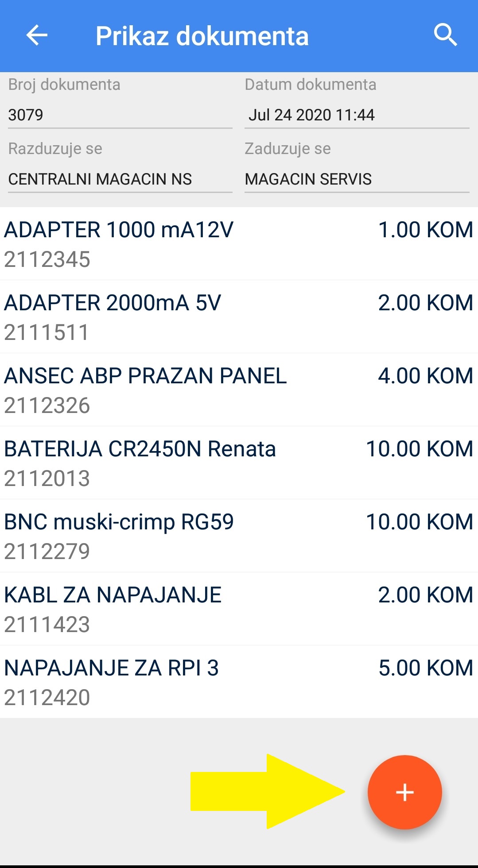Image resolution: width=478 pixels, height=868 pixels.
Task: Open Razduzuje se CENTRALNI MAGACIN NS field
Action: [120, 179]
